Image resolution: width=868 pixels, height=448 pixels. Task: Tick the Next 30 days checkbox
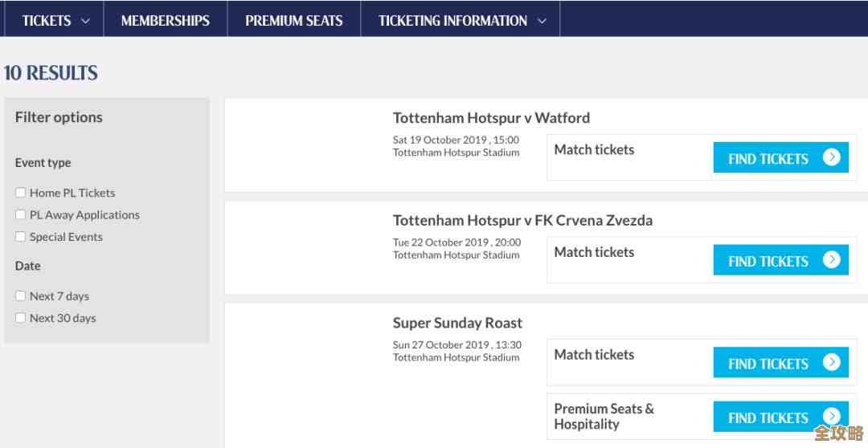[x=21, y=318]
